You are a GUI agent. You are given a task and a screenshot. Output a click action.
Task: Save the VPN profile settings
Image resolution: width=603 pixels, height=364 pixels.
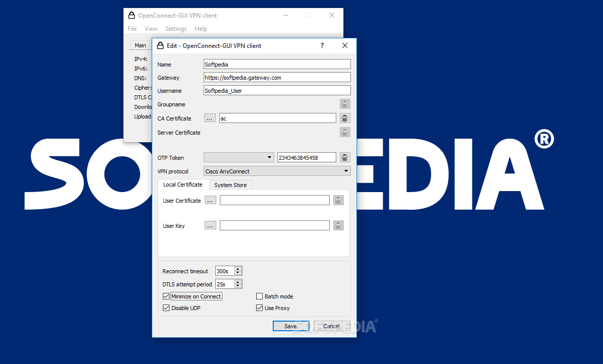(291, 326)
